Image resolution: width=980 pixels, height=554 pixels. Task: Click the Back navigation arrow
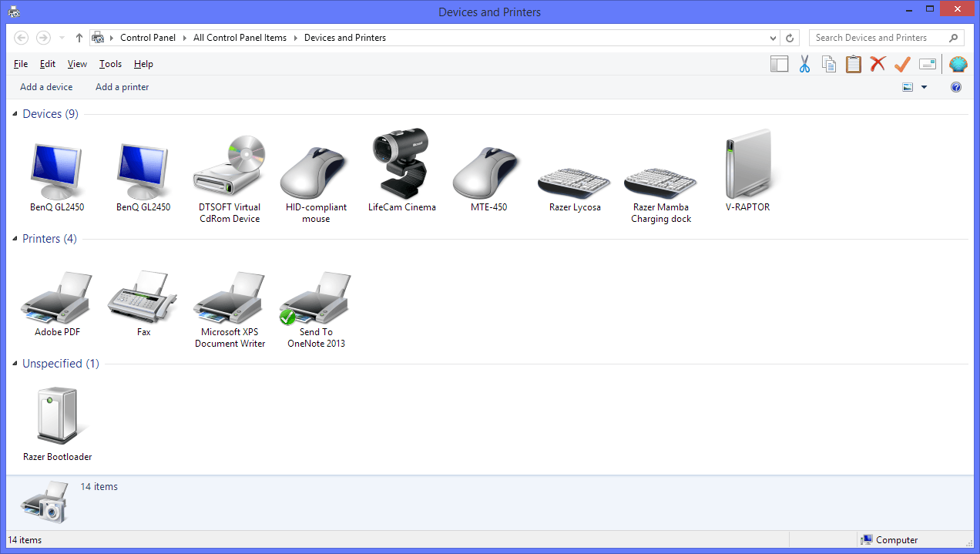(22, 38)
